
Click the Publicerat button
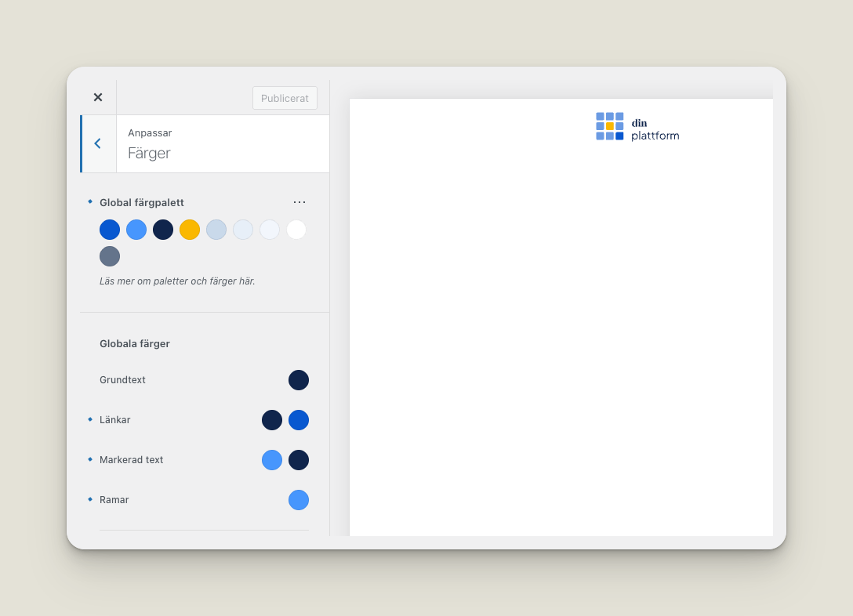[285, 98]
